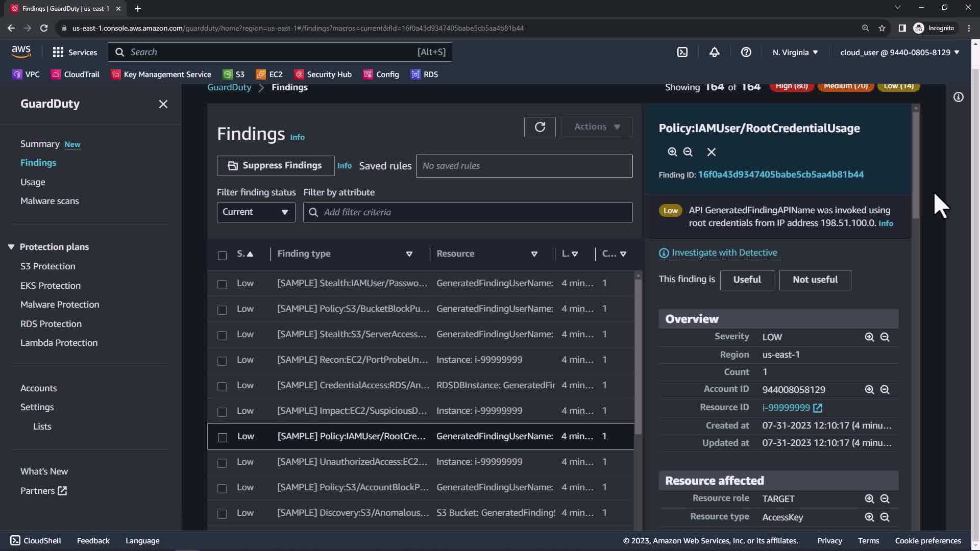The image size is (980, 551).
Task: Click the help question mark icon
Action: [746, 52]
